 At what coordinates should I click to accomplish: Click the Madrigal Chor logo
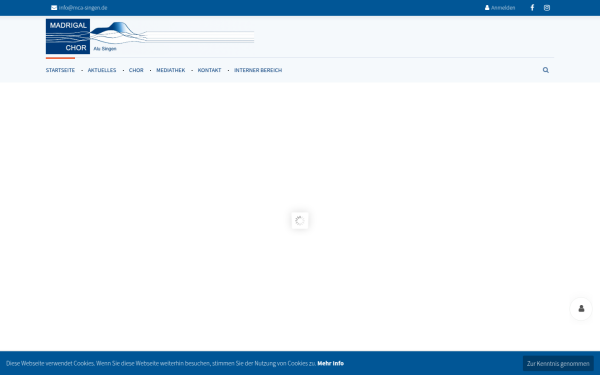pyautogui.click(x=150, y=36)
